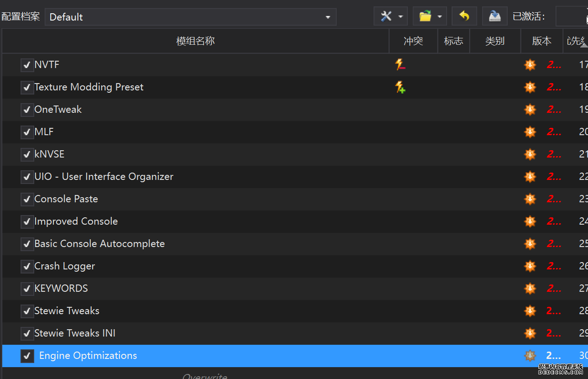Uncheck the Stewie Tweaks INI mod
Image resolution: width=588 pixels, height=379 pixels.
27,333
